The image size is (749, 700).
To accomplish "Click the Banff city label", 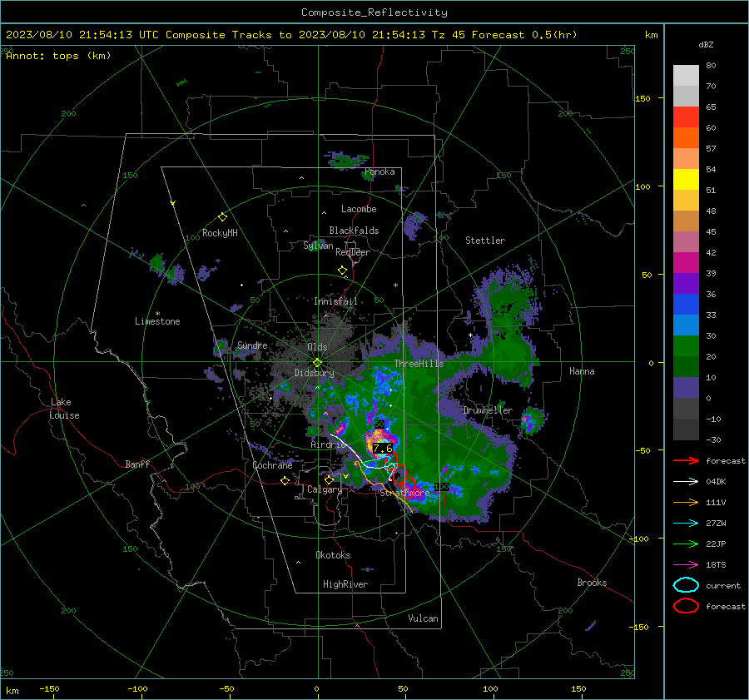I will [x=137, y=464].
